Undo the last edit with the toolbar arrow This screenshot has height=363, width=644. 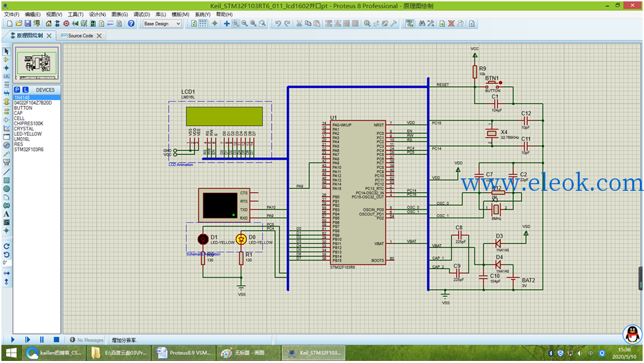click(x=278, y=24)
